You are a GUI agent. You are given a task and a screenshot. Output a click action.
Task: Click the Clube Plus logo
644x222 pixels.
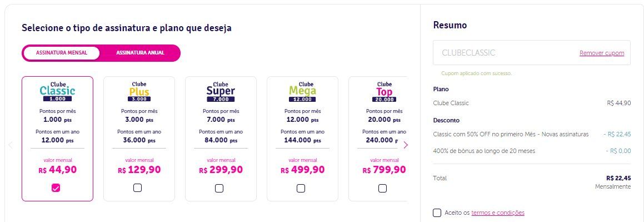coord(139,92)
